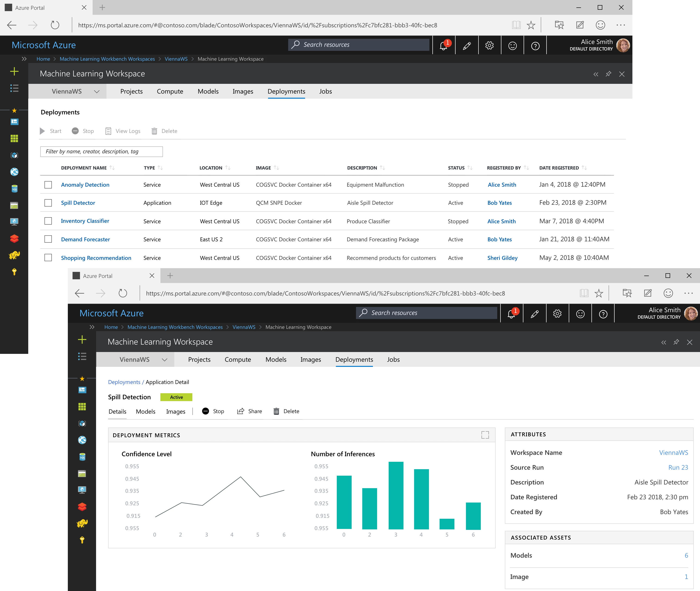This screenshot has height=591, width=700.
Task: Click the dashboard icon in top window sidebar
Action: coord(14,122)
